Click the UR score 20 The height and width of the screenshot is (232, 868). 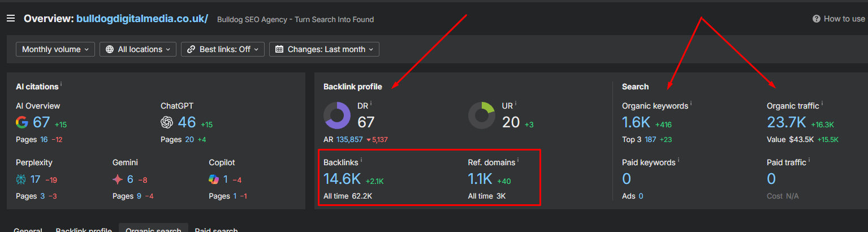(x=511, y=122)
